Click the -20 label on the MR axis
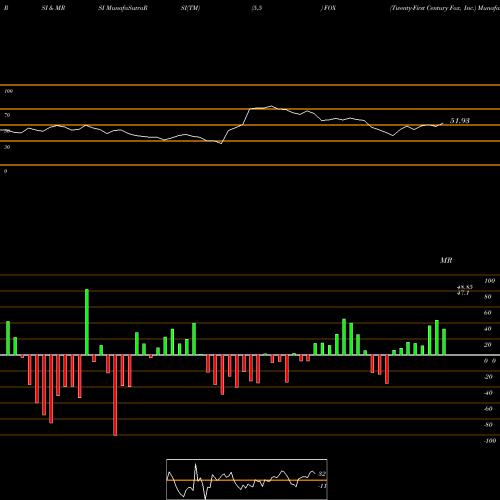The height and width of the screenshot is (500, 500). (x=488, y=377)
